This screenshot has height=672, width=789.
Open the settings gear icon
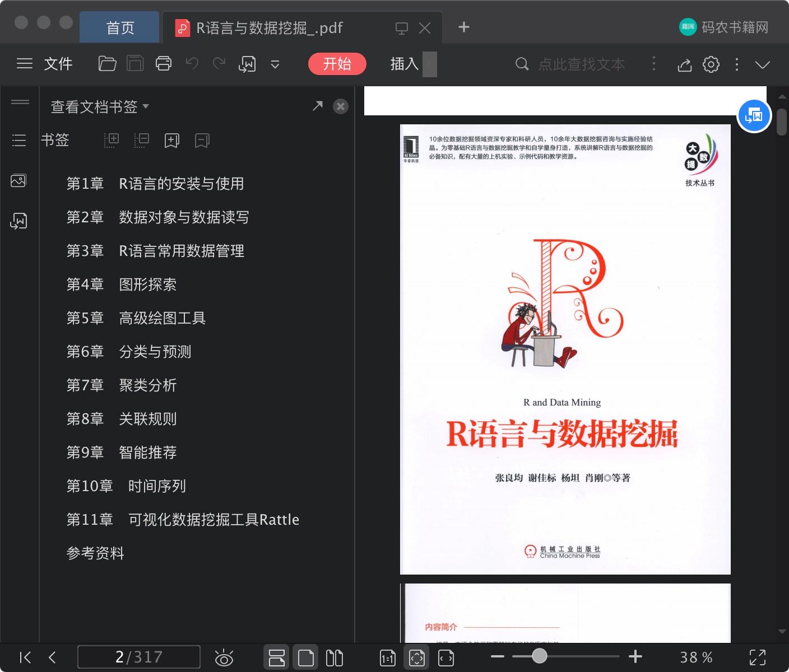pos(711,64)
